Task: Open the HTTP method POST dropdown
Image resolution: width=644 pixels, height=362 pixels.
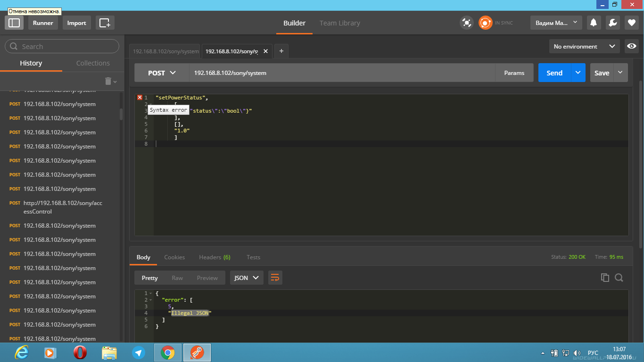Action: 162,73
